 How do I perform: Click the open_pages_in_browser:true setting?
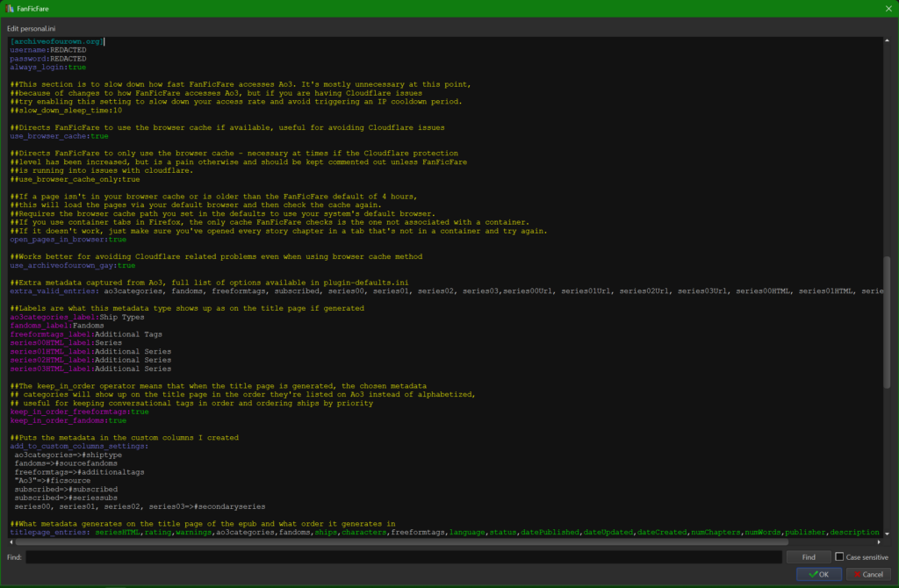click(x=64, y=239)
